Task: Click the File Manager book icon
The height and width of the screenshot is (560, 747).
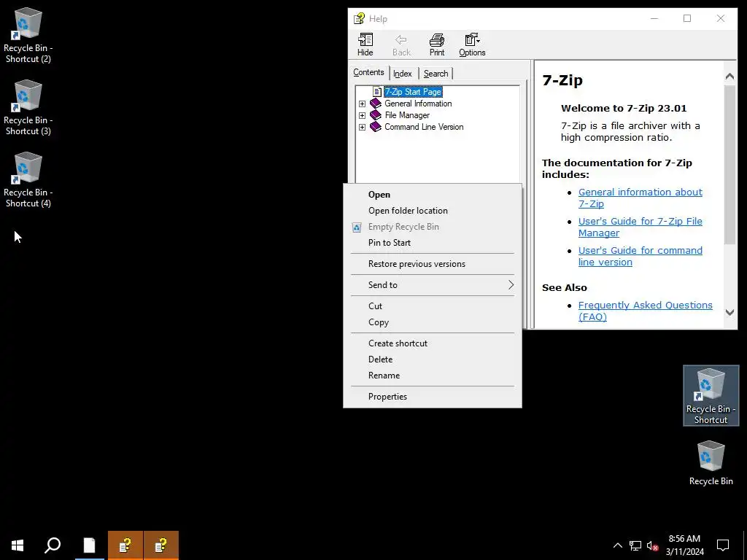Action: click(x=376, y=114)
